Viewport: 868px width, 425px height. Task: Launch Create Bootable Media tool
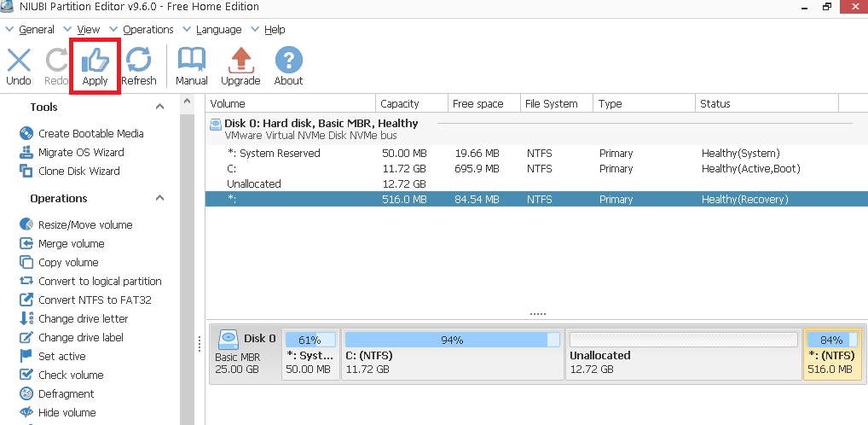tap(90, 134)
